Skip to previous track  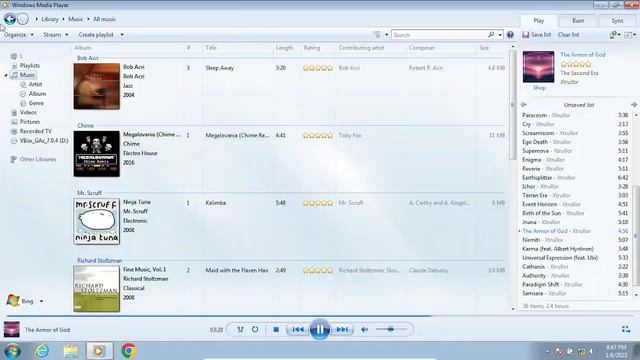point(298,329)
